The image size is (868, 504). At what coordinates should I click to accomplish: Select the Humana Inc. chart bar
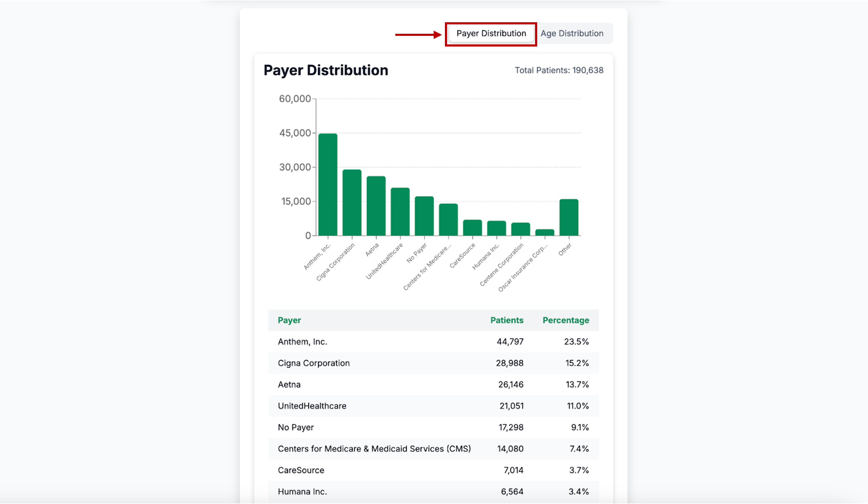click(496, 228)
